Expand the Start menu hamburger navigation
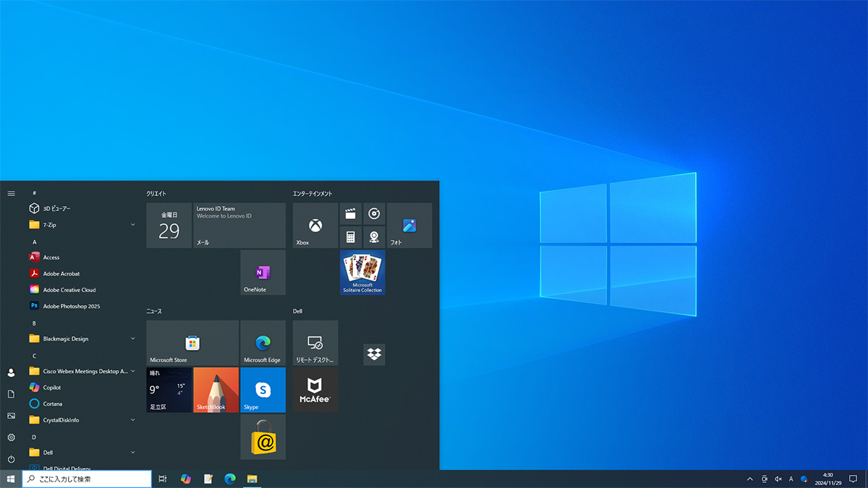Screen dimensions: 868x488 point(11,193)
